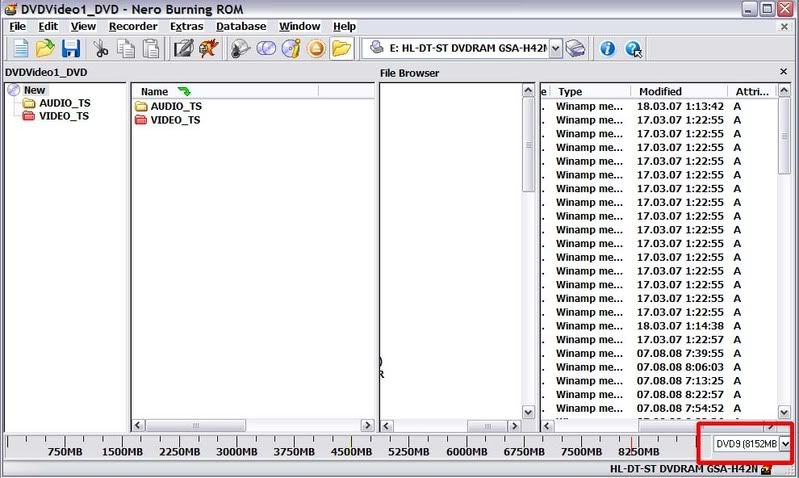This screenshot has width=799, height=478.
Task: Click the Paste clipboard icon
Action: click(151, 49)
